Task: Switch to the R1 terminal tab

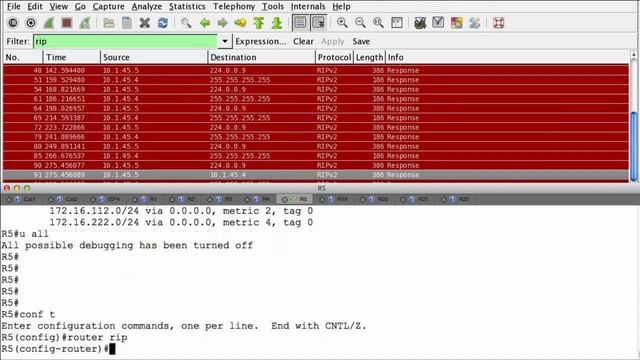Action: click(146, 199)
